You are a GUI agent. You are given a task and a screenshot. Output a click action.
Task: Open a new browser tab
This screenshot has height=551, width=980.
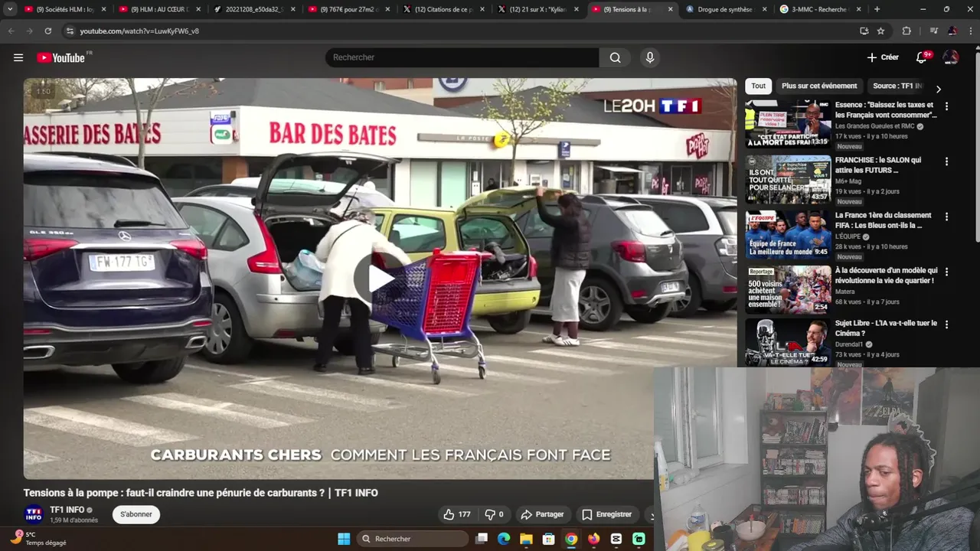(877, 9)
